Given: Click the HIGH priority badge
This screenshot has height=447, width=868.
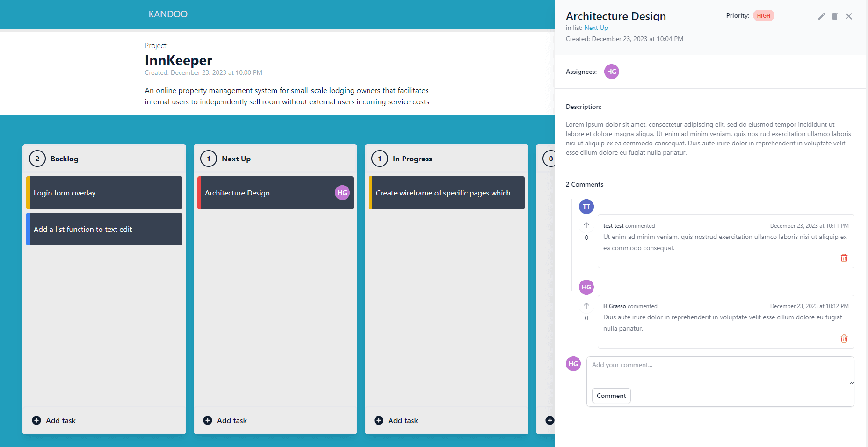Looking at the screenshot, I should 763,16.
